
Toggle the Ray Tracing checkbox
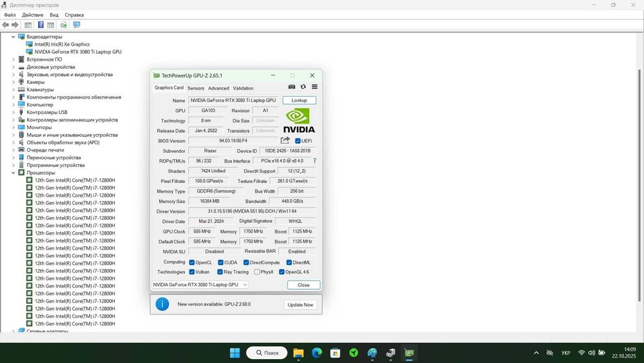coord(220,271)
